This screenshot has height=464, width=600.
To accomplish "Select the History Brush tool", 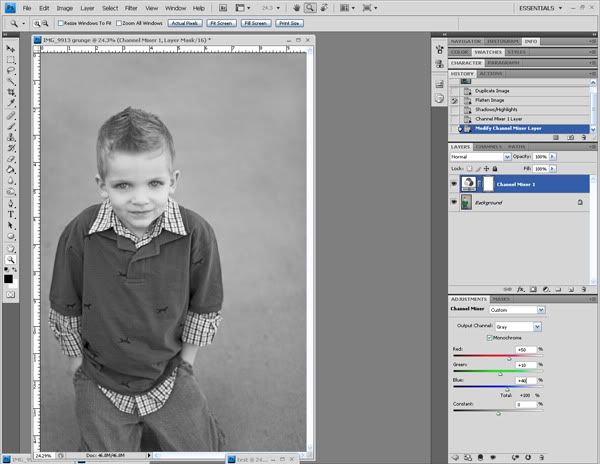I will 10,148.
